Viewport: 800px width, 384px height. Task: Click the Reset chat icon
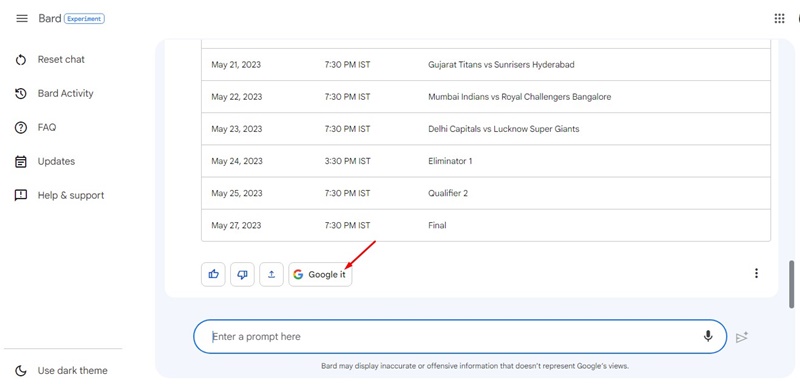click(20, 60)
